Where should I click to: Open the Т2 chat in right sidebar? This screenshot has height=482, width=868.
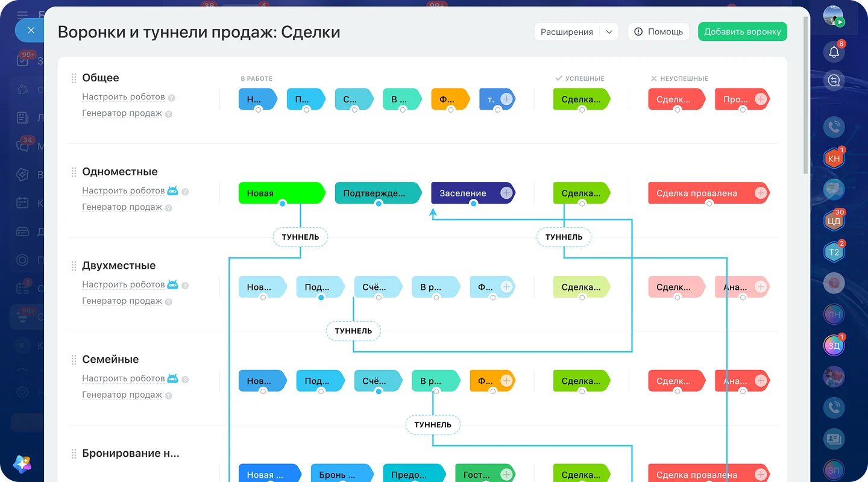(x=834, y=252)
